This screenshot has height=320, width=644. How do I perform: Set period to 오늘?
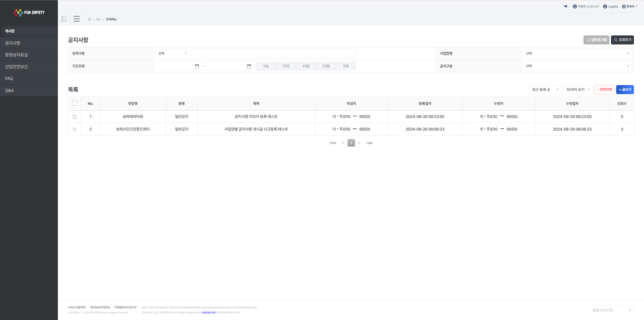pos(266,66)
